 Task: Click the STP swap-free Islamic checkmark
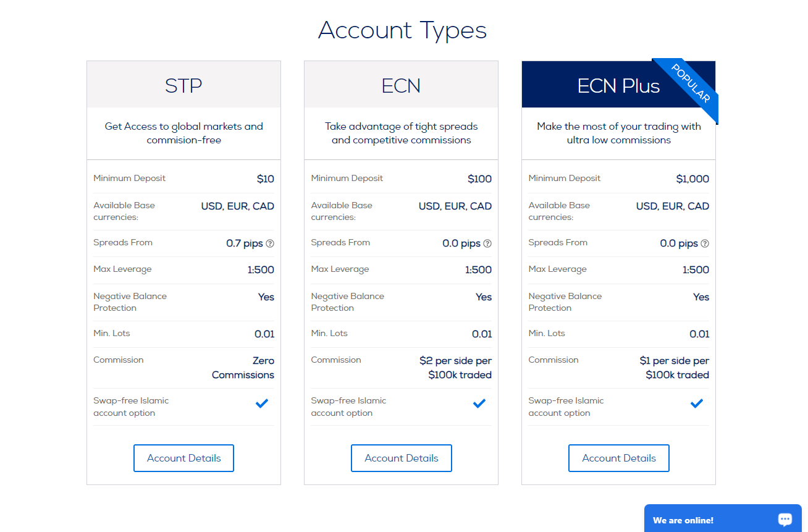tap(262, 403)
